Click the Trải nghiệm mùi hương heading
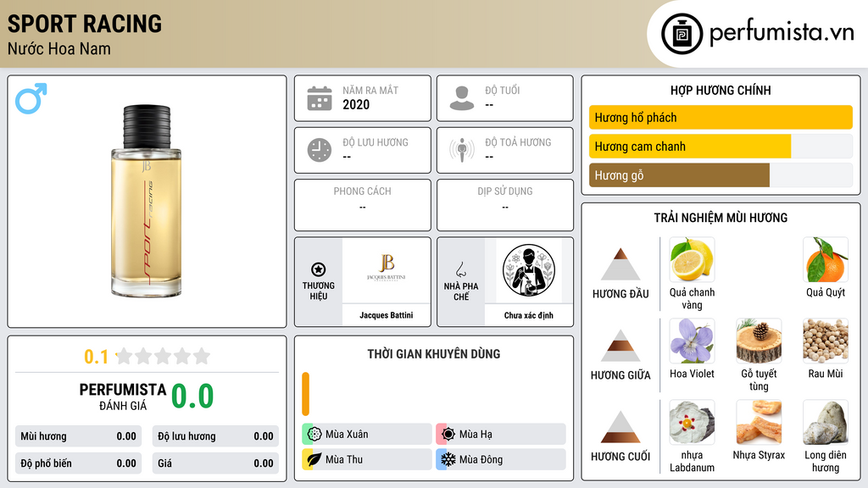This screenshot has width=868, height=488. (721, 218)
